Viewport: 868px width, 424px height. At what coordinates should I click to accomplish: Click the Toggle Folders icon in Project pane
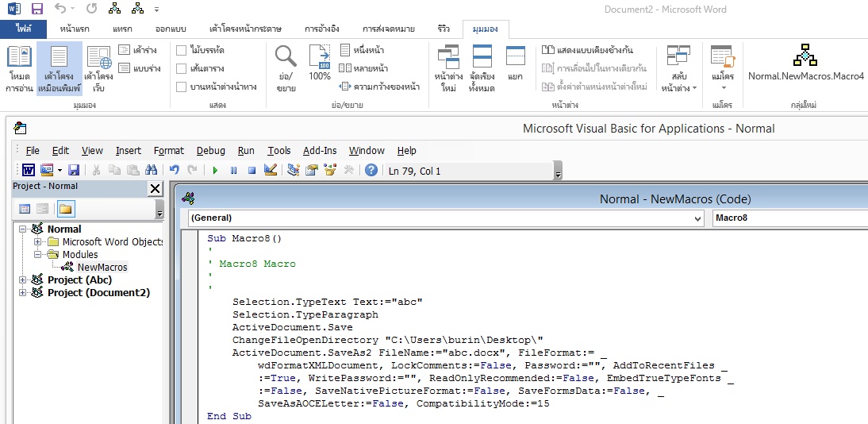pos(65,209)
